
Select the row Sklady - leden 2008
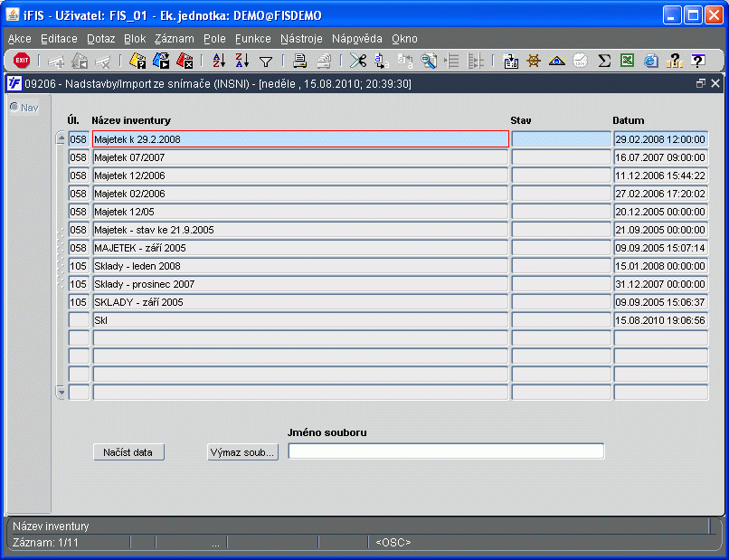[x=300, y=266]
